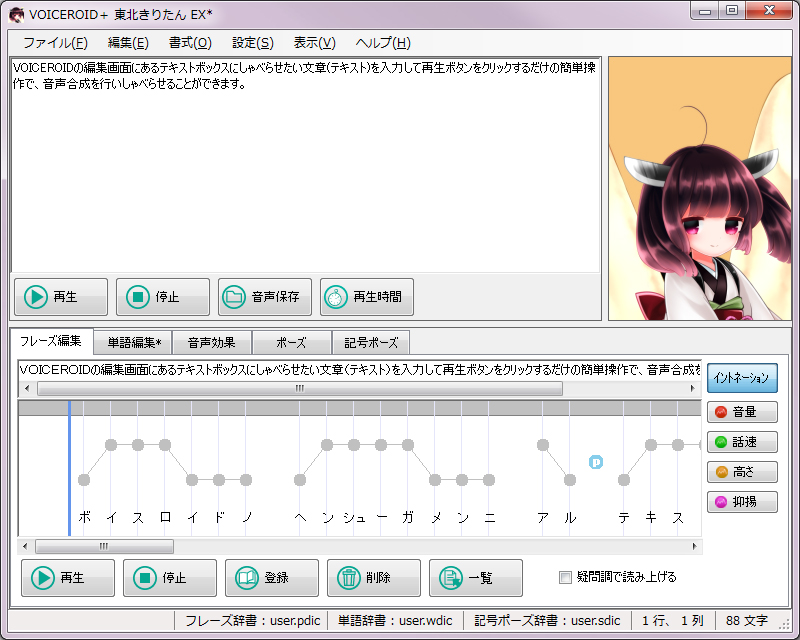Viewport: 800px width, 640px height.
Task: Click the 1 行、1 列 position indicator
Action: tap(673, 621)
